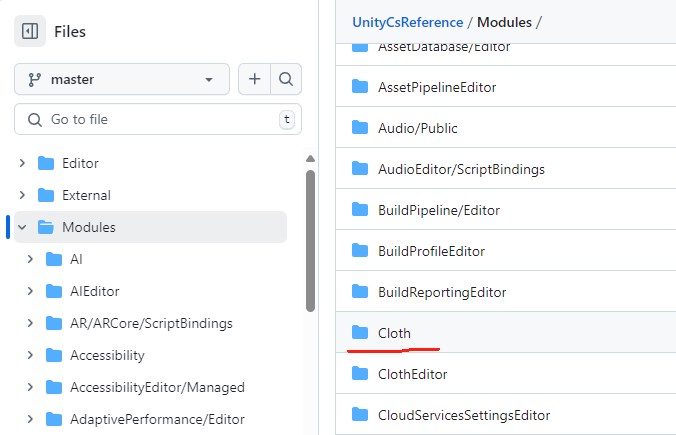Viewport: 676px width, 435px height.
Task: Expand the AIEditor folder chevron
Action: [30, 291]
